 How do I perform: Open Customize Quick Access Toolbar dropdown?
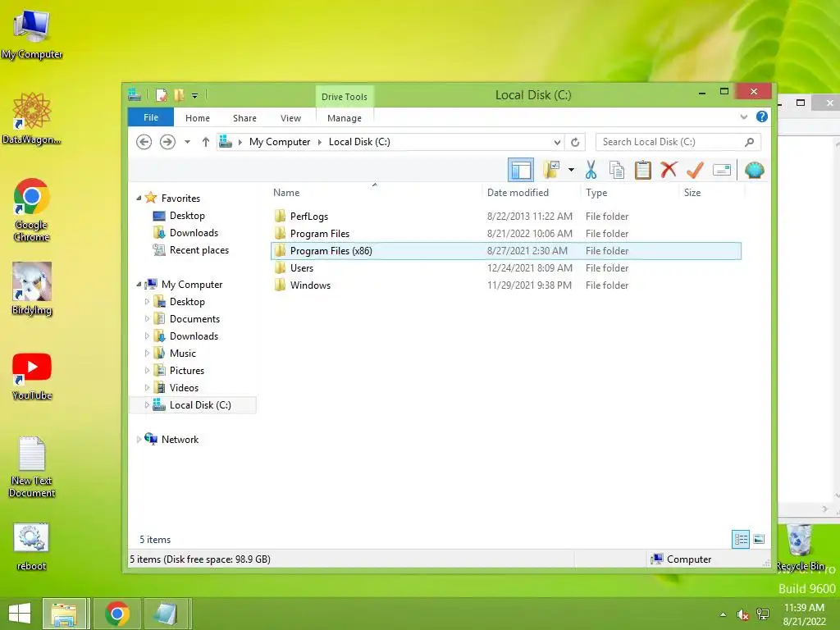194,96
